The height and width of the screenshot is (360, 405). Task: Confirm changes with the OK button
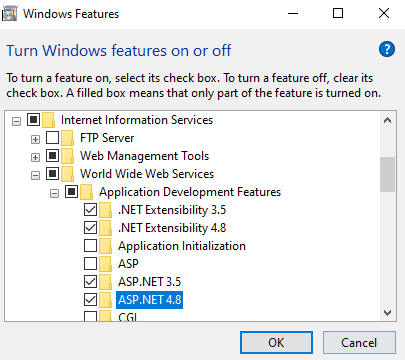[276, 342]
